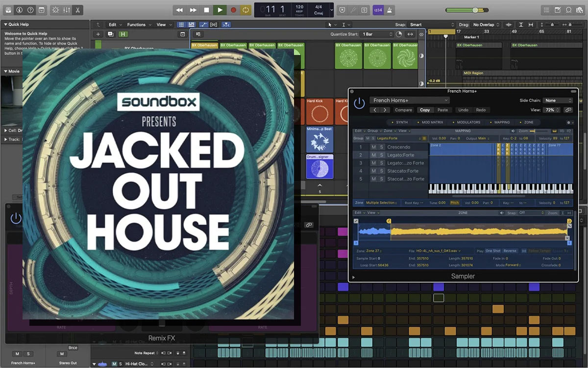588x368 pixels.
Task: Toggle the green H hide-track button
Action: tap(122, 34)
